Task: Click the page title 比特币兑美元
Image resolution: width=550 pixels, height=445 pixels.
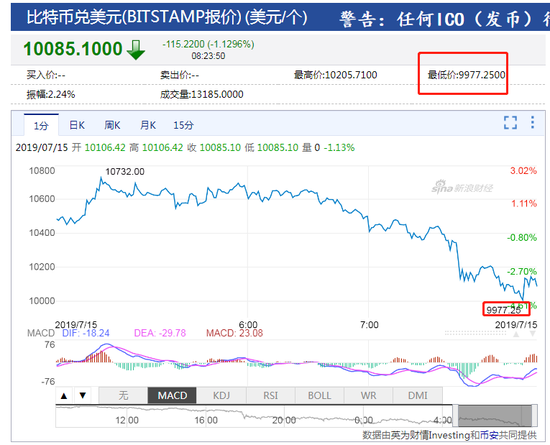Action: [x=75, y=18]
